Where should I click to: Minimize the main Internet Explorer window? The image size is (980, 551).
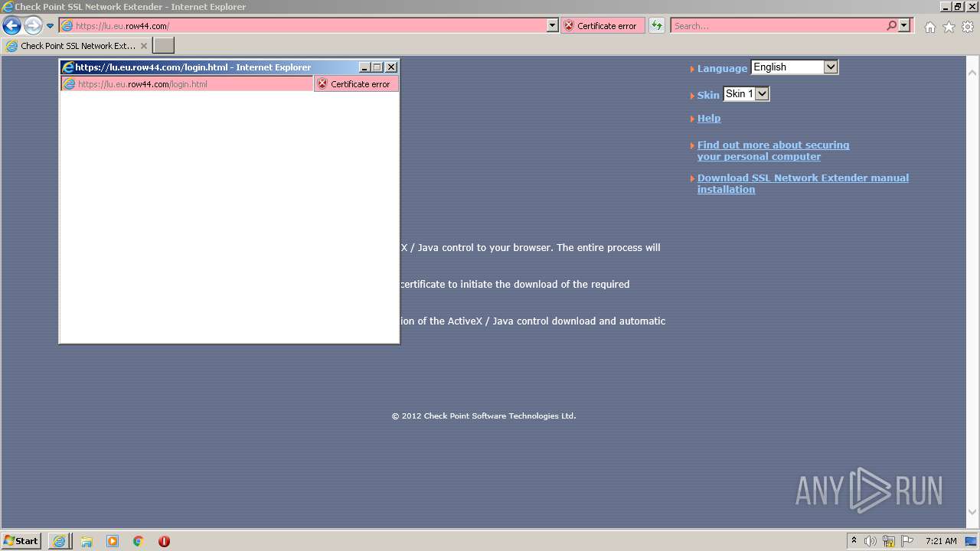[946, 6]
